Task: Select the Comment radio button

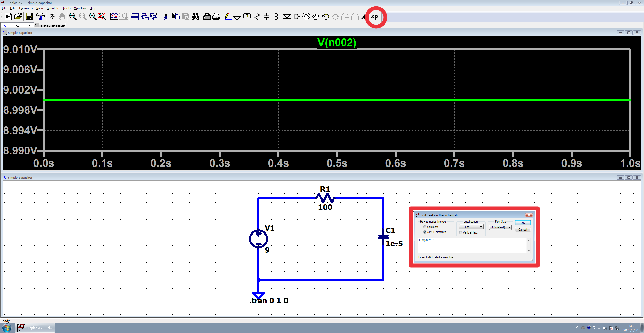Action: coord(425,227)
